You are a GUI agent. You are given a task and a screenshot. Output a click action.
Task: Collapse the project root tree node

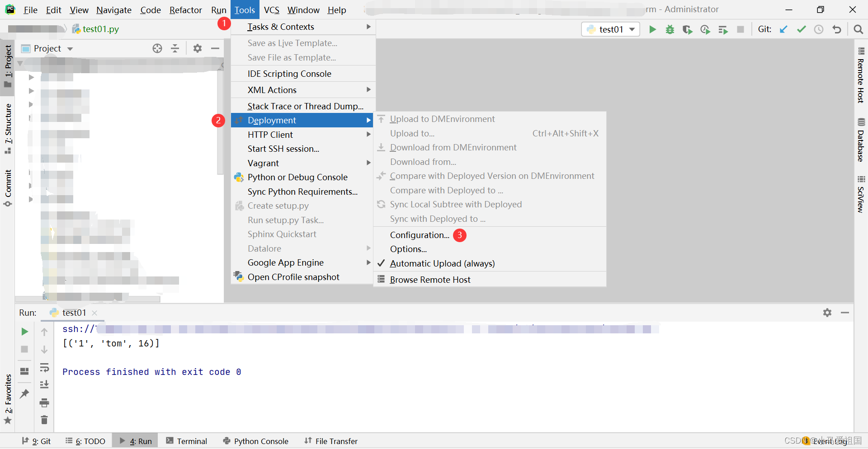pyautogui.click(x=20, y=63)
